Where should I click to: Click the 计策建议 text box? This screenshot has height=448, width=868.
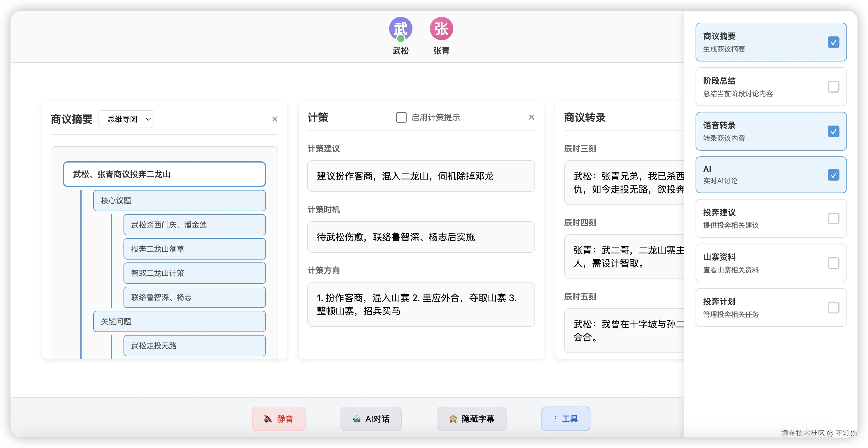(421, 176)
